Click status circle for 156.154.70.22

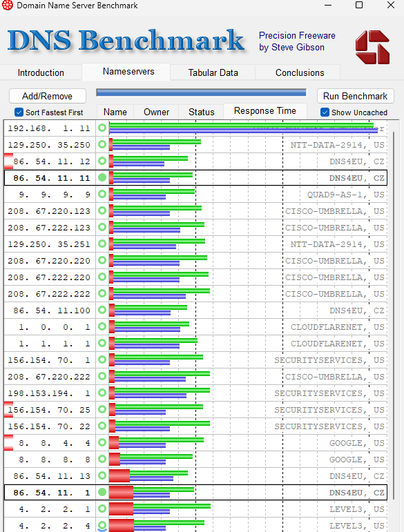point(102,426)
